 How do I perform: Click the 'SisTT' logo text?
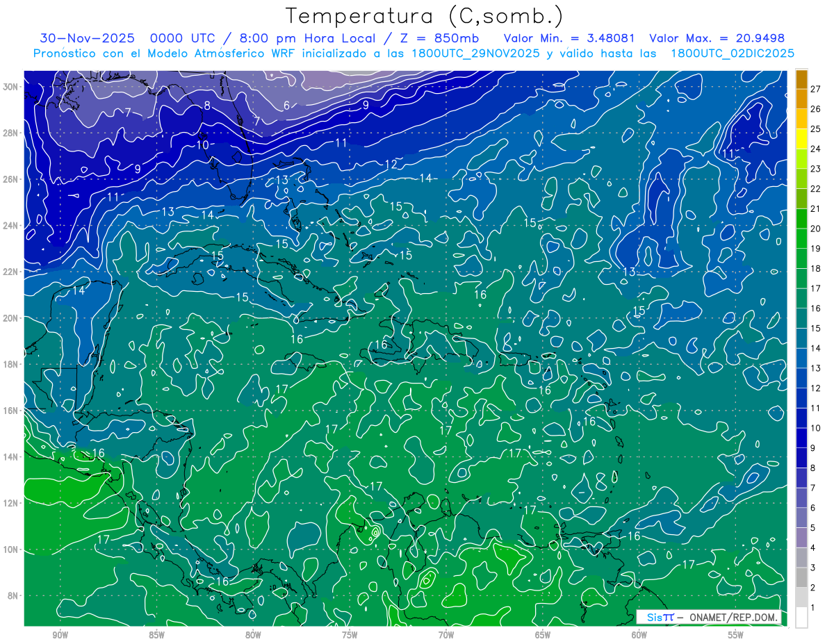pos(660,617)
